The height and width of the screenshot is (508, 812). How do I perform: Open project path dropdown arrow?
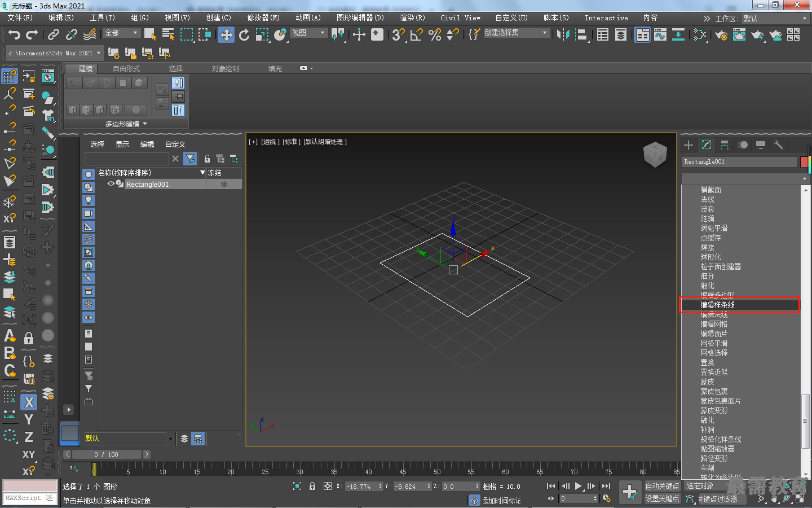click(x=99, y=53)
